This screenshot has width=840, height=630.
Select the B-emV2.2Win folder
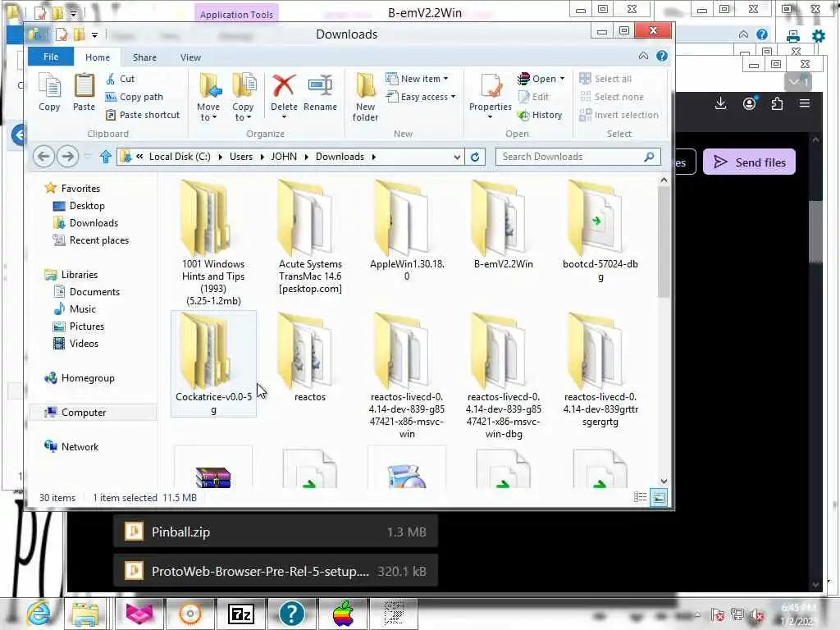tap(503, 224)
